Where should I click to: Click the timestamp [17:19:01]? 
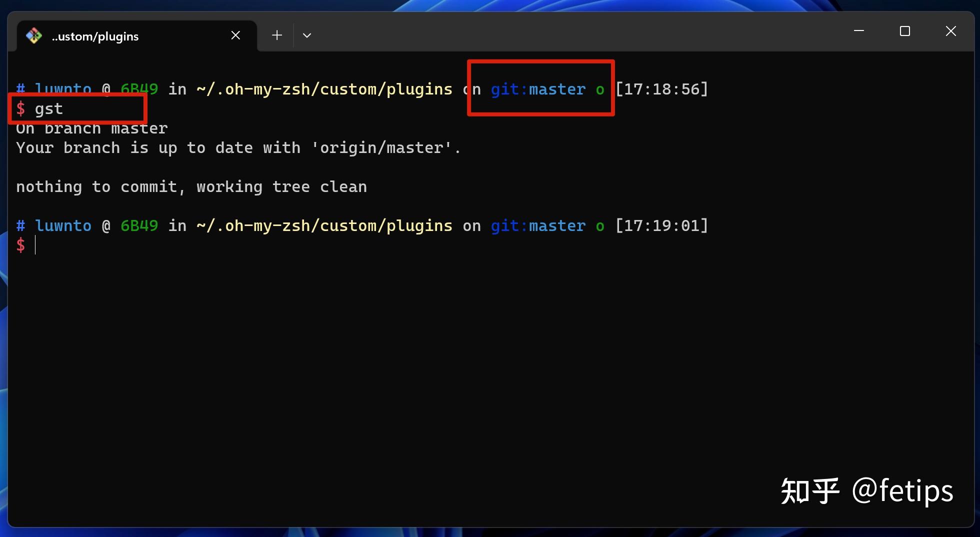(661, 225)
